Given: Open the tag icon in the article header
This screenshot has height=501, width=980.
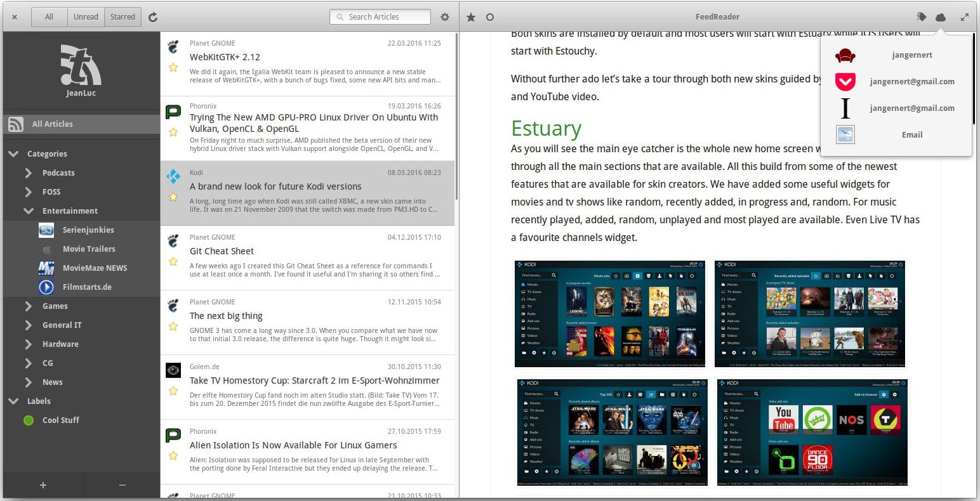Looking at the screenshot, I should point(922,17).
